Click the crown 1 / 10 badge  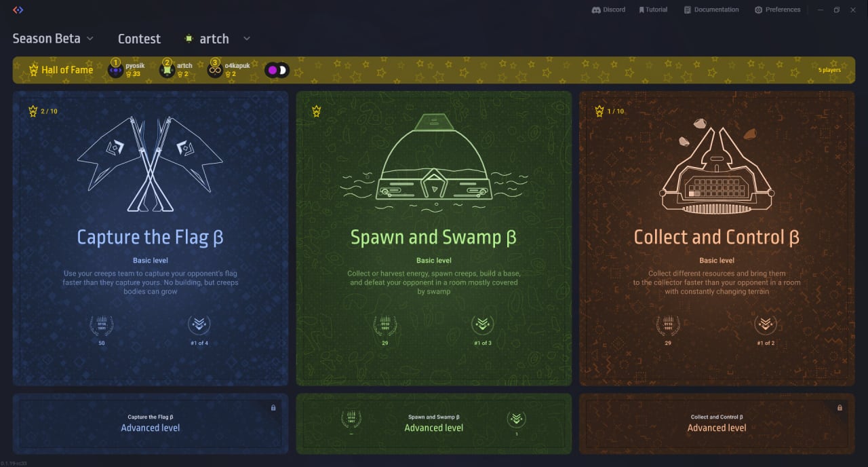click(609, 111)
